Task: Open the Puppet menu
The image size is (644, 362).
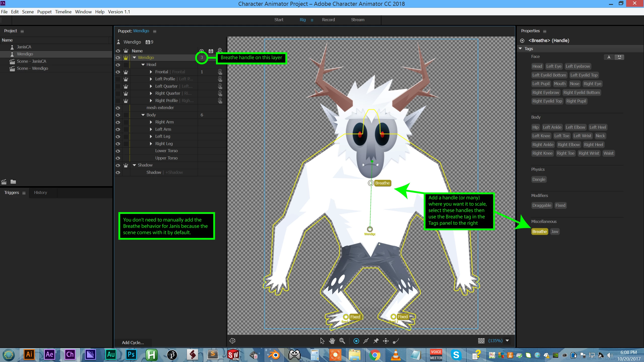Action: pos(44,12)
